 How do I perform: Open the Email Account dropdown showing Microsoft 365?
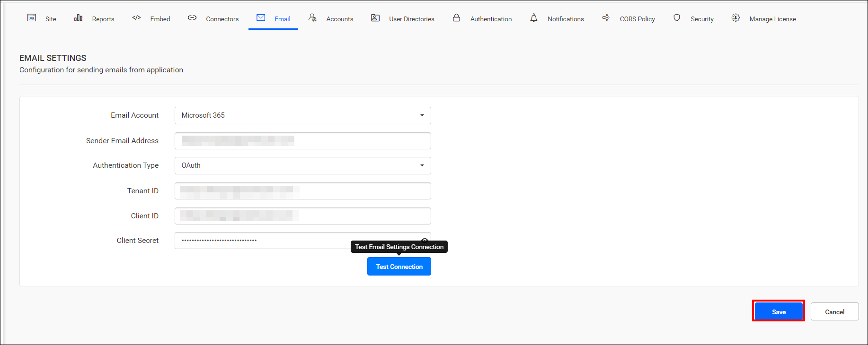pyautogui.click(x=303, y=115)
